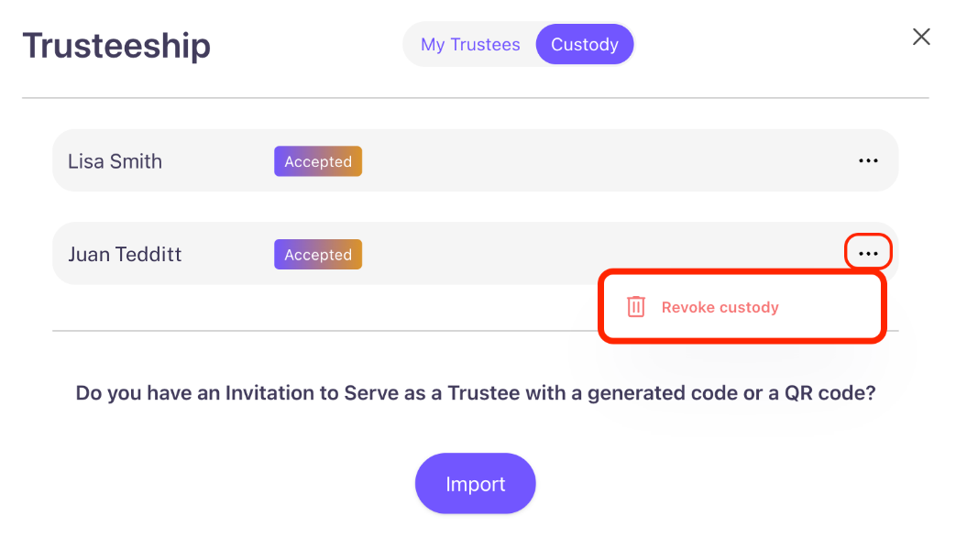Click the trash icon beside Revoke custody
This screenshot has width=956, height=560.
(636, 307)
